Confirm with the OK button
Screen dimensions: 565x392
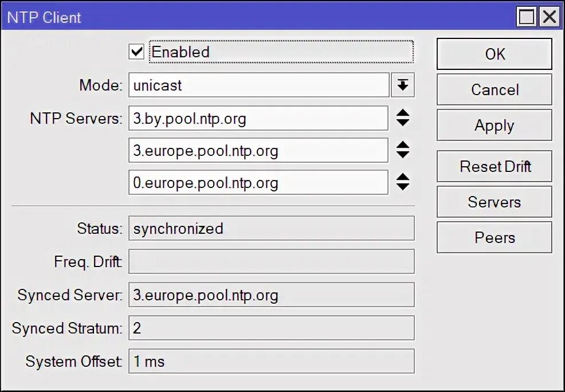pos(495,54)
